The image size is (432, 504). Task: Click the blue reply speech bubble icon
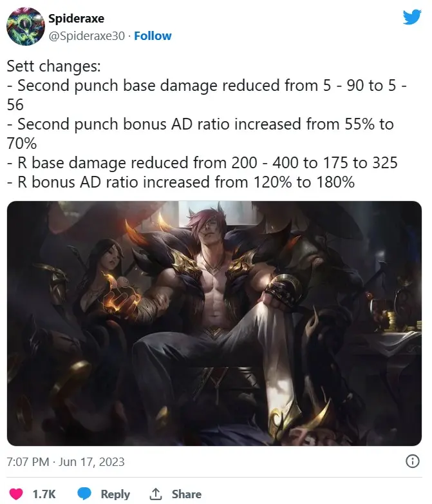click(84, 494)
